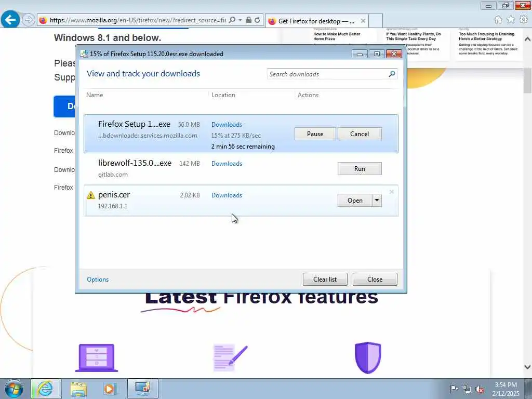Click the downloads dialog title bar icon

pyautogui.click(x=84, y=54)
